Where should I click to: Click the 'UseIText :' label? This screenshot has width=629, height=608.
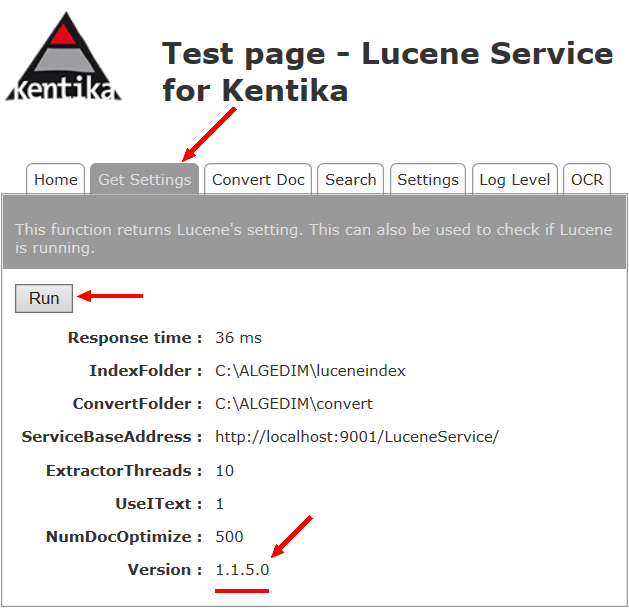coord(159,504)
